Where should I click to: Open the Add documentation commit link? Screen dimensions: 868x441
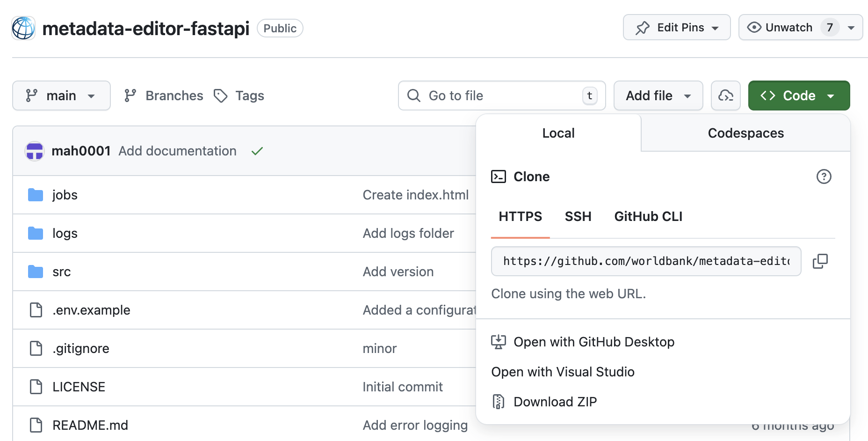click(177, 151)
